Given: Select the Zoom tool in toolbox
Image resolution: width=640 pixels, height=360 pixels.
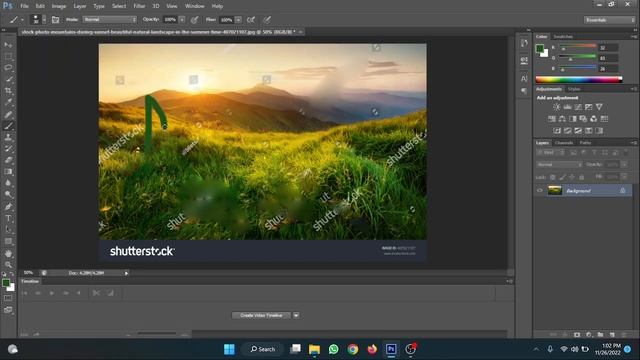Looking at the screenshot, I should 8,264.
